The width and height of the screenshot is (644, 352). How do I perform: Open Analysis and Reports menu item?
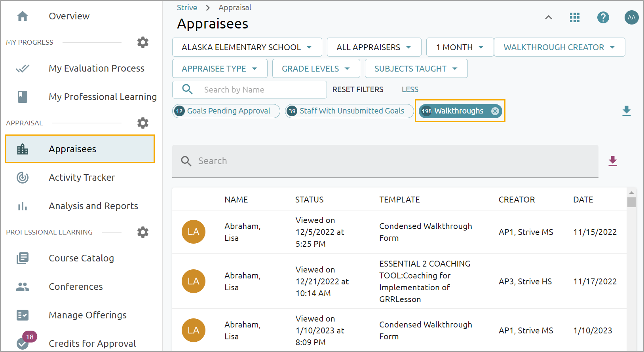(93, 206)
